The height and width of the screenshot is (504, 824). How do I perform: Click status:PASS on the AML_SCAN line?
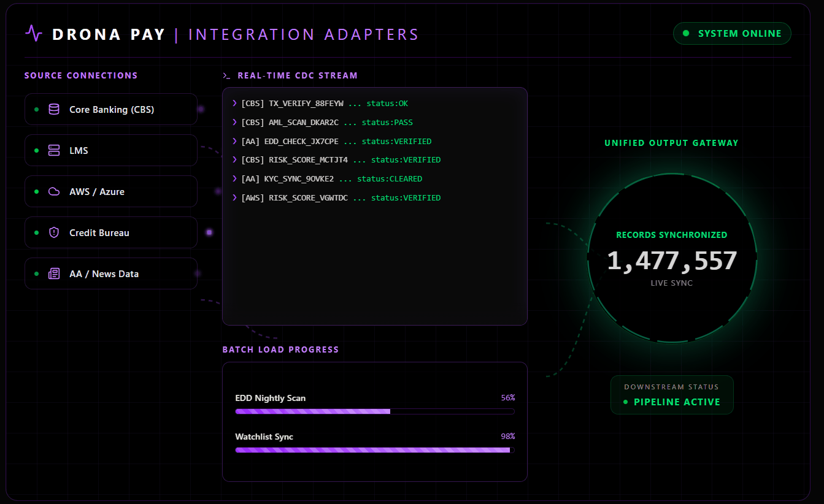[x=387, y=123]
